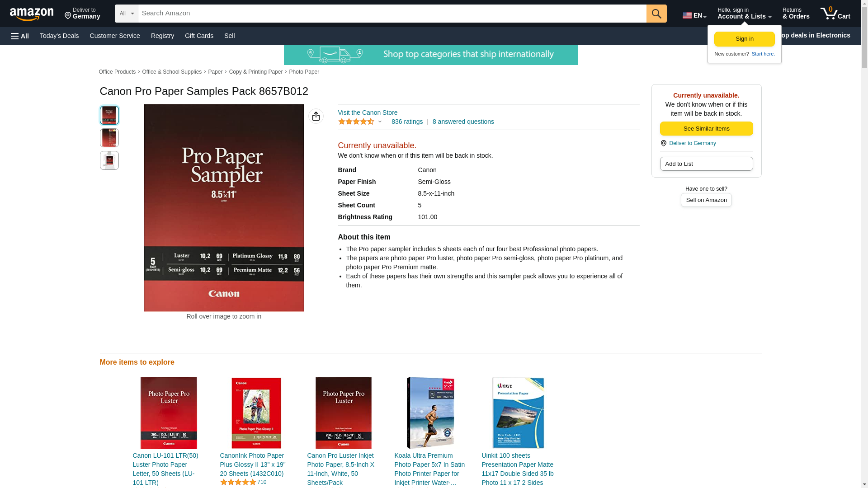Open the All hamburger menu

click(x=20, y=36)
